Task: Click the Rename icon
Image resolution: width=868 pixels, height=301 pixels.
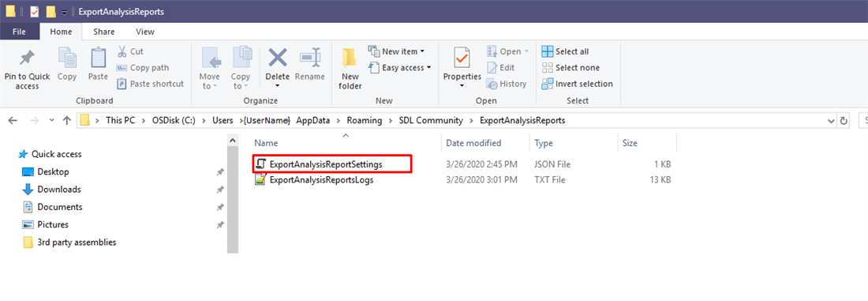Action: [310, 58]
